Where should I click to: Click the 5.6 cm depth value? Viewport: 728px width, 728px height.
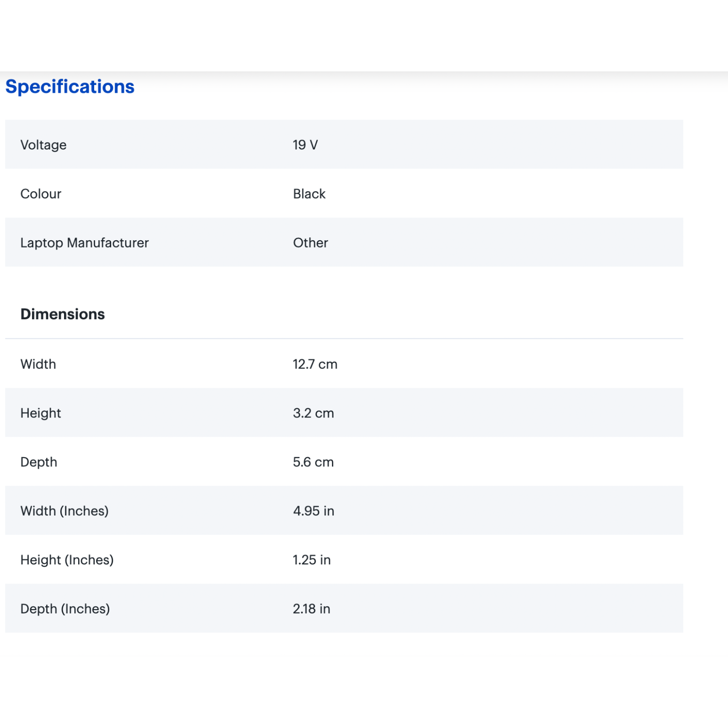coord(313,462)
